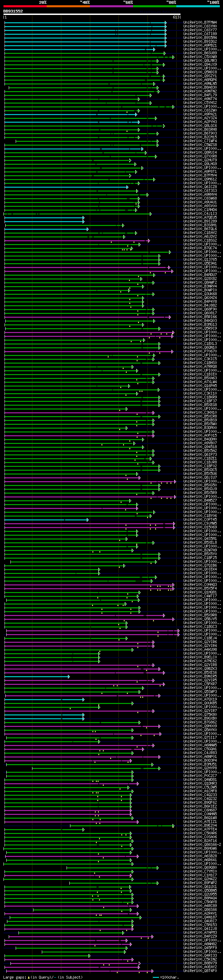Screen dimensions: 223x980
Task: Click the cyan =100char scale marker
Action: coord(156,977)
